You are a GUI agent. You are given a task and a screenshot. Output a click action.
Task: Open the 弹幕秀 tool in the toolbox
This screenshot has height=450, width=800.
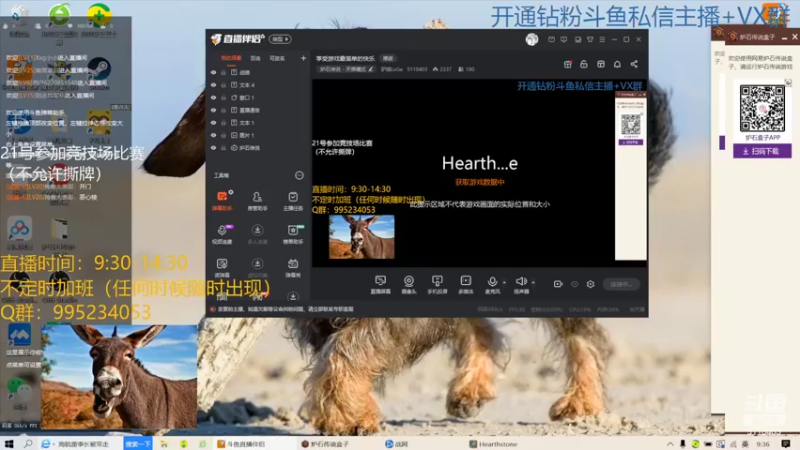click(293, 267)
